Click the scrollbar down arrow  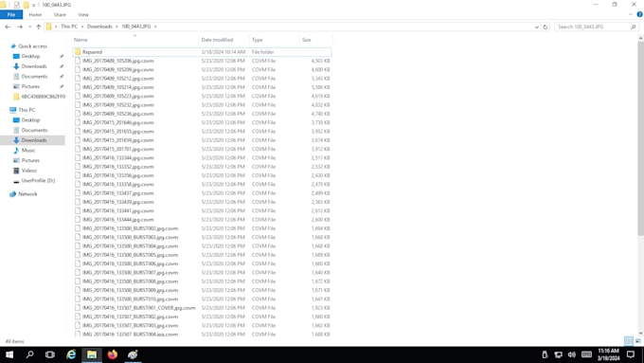pos(640,334)
